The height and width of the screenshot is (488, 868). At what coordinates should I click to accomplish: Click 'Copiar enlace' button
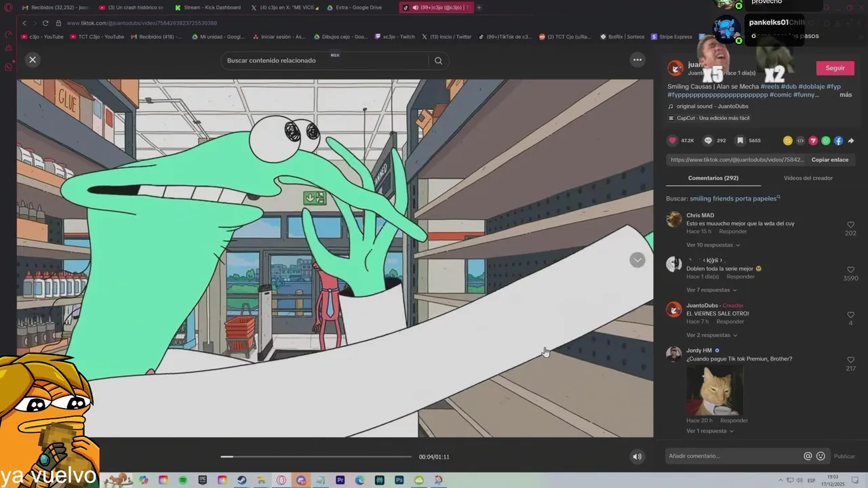pyautogui.click(x=829, y=160)
